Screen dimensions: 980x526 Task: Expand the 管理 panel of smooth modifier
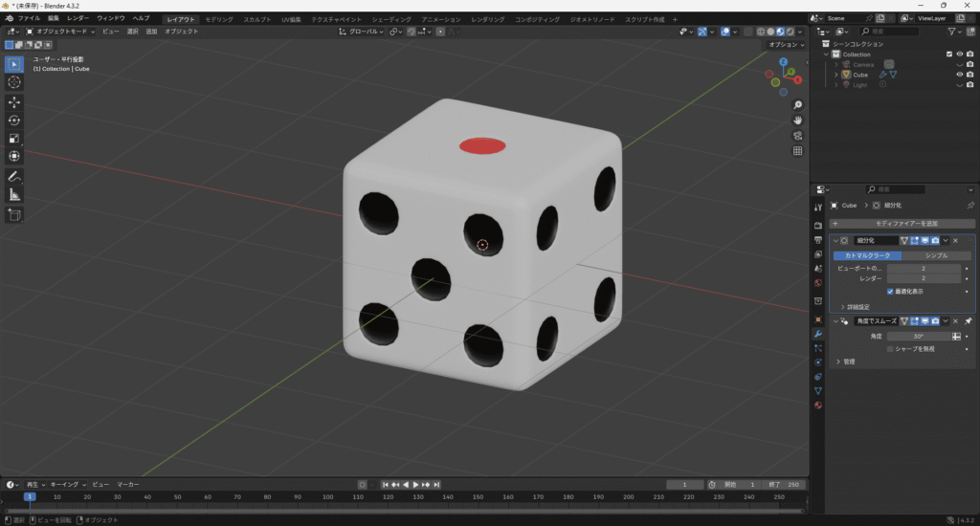coord(846,362)
